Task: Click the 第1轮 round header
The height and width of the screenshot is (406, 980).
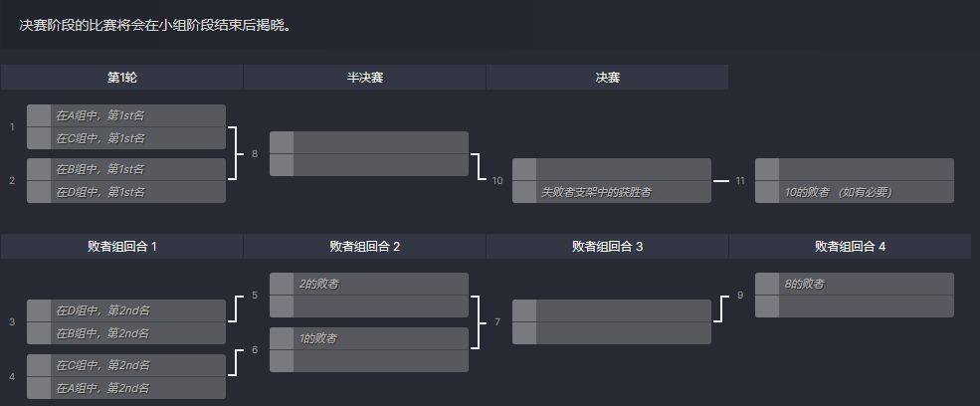Action: [x=121, y=78]
